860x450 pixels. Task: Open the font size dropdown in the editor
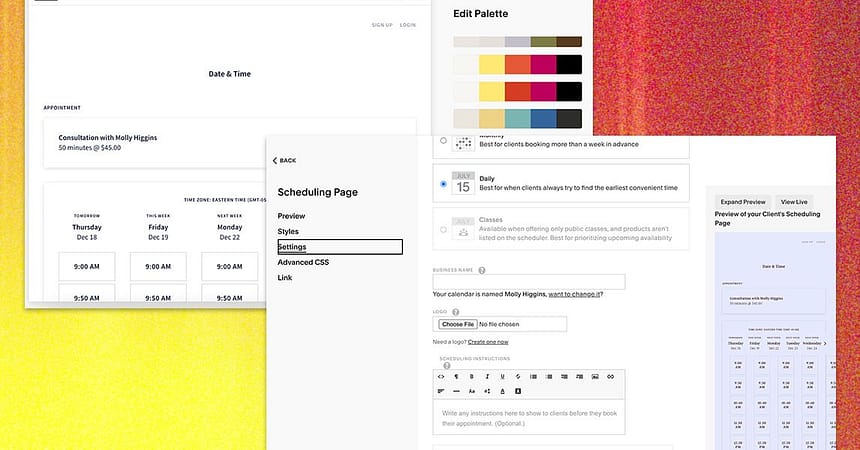472,390
